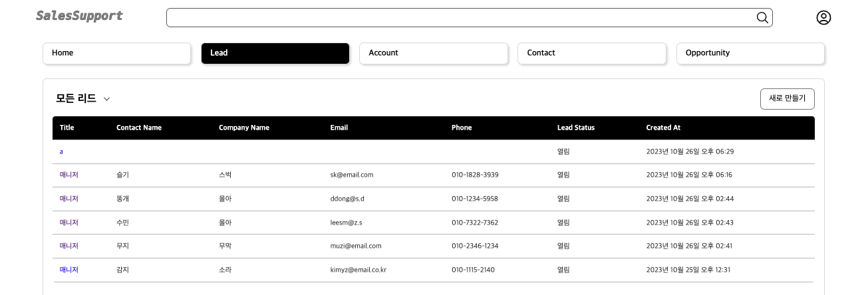Select the Lead tab

point(275,53)
